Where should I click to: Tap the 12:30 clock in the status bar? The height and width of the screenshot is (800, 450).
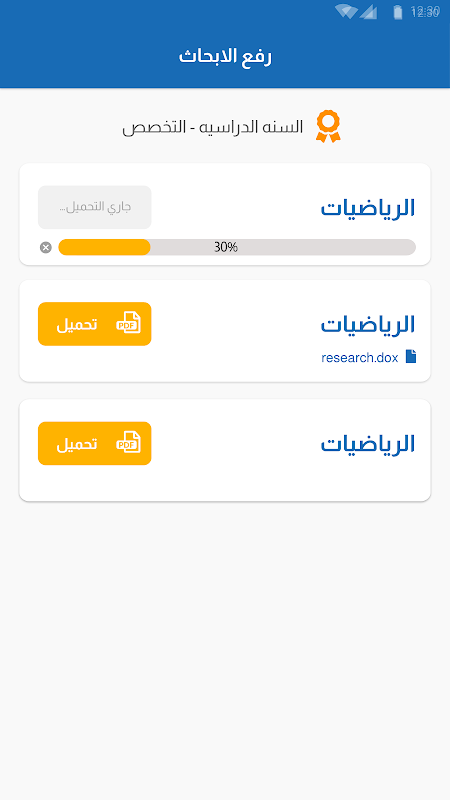point(425,11)
